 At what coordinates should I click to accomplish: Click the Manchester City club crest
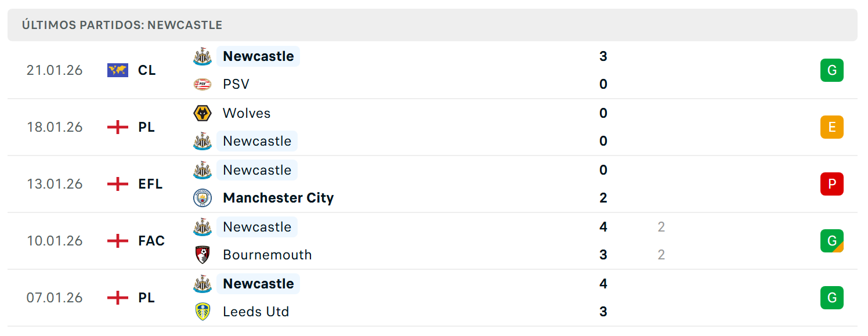click(x=202, y=198)
